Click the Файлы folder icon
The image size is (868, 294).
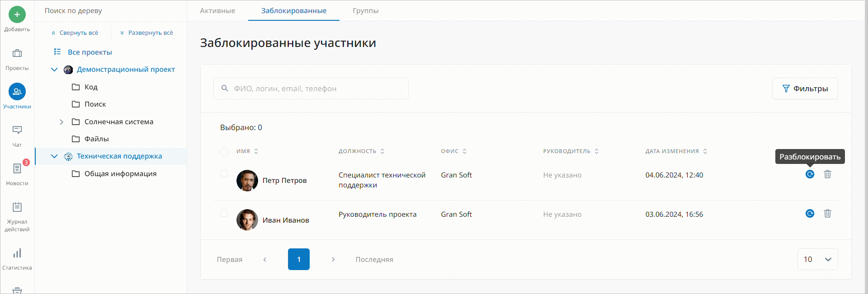76,139
